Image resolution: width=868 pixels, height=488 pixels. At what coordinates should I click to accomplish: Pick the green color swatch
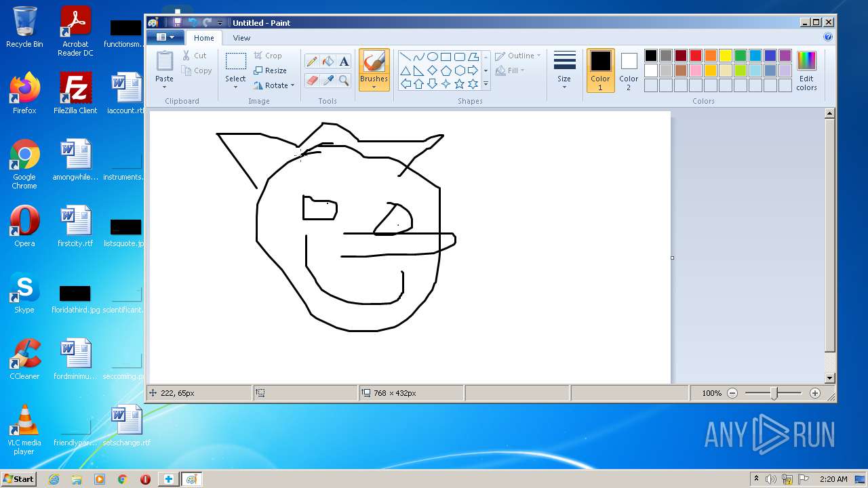pyautogui.click(x=741, y=56)
